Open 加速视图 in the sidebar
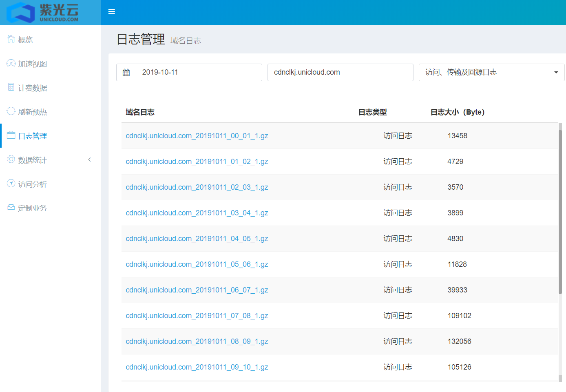 33,64
